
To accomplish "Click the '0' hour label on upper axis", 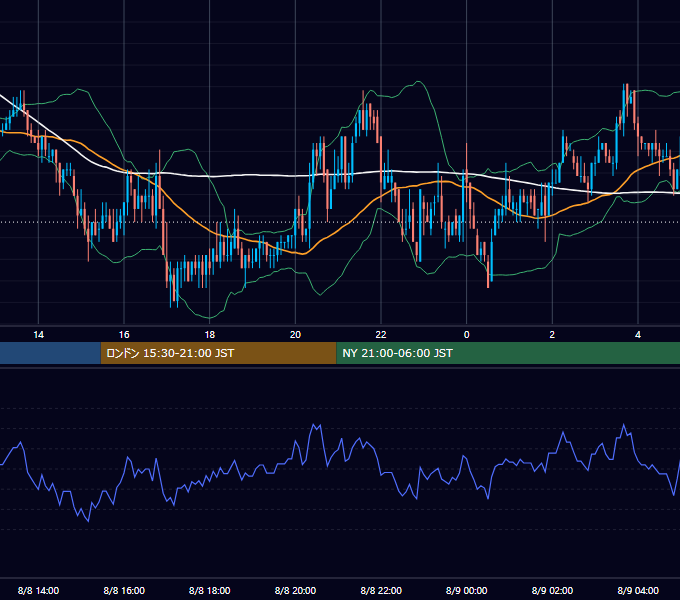I will point(467,335).
